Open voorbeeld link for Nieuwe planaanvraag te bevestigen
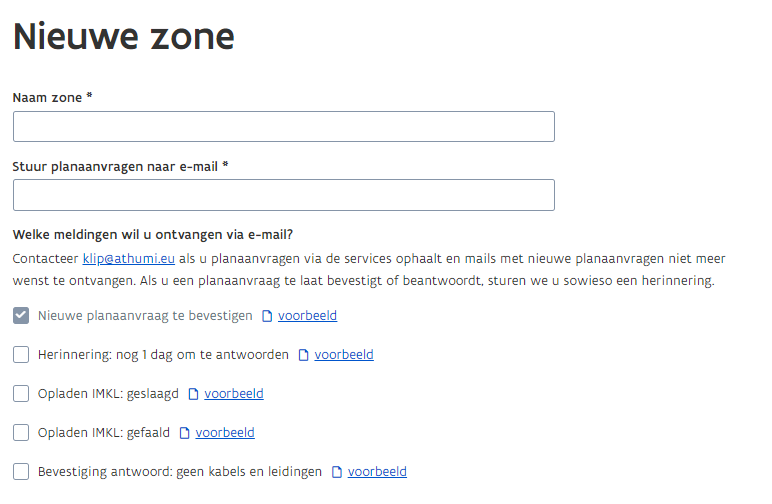The height and width of the screenshot is (504, 772). click(x=307, y=316)
